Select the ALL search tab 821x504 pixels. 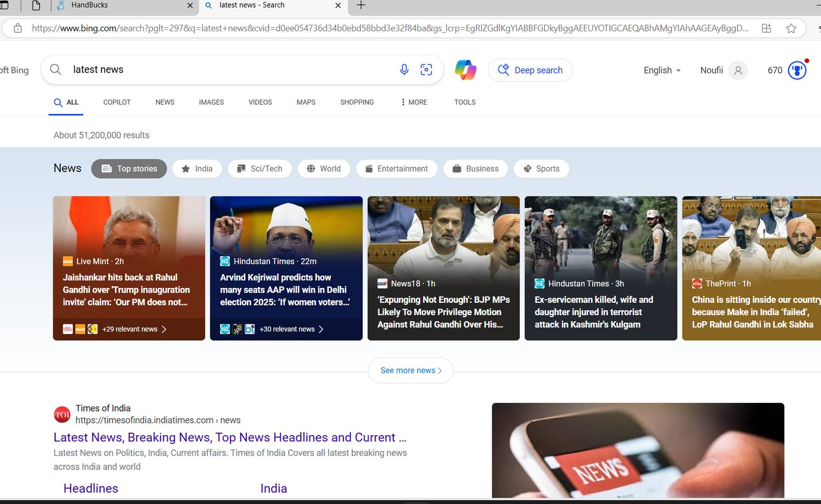click(66, 102)
